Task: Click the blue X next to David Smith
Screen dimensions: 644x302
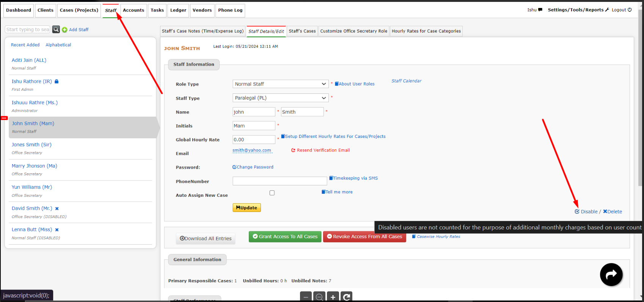Action: 57,209
